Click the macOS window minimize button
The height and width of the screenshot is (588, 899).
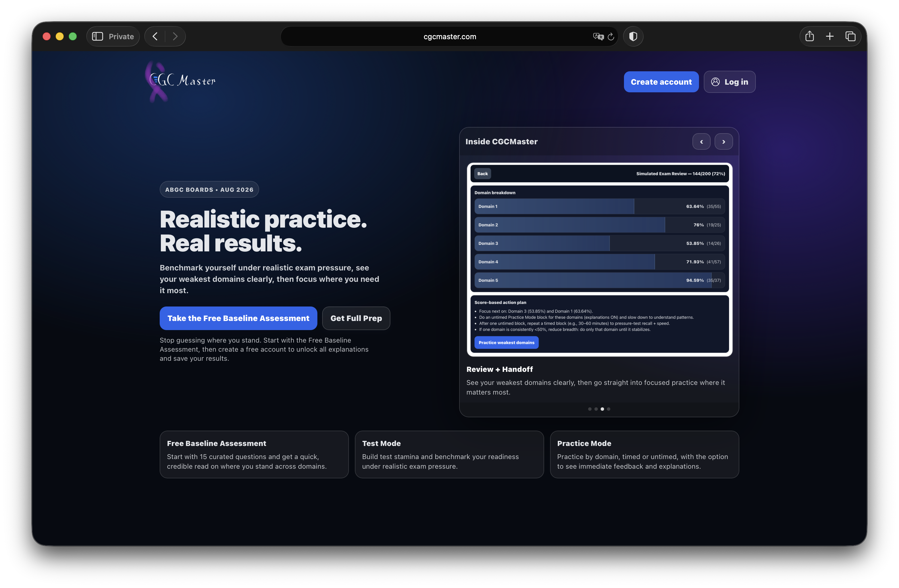[x=60, y=36]
